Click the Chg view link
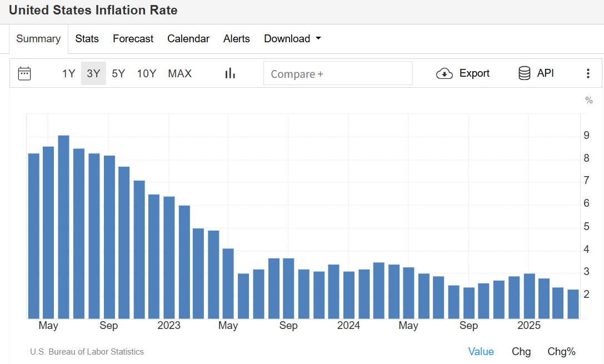604x364 pixels. (521, 351)
